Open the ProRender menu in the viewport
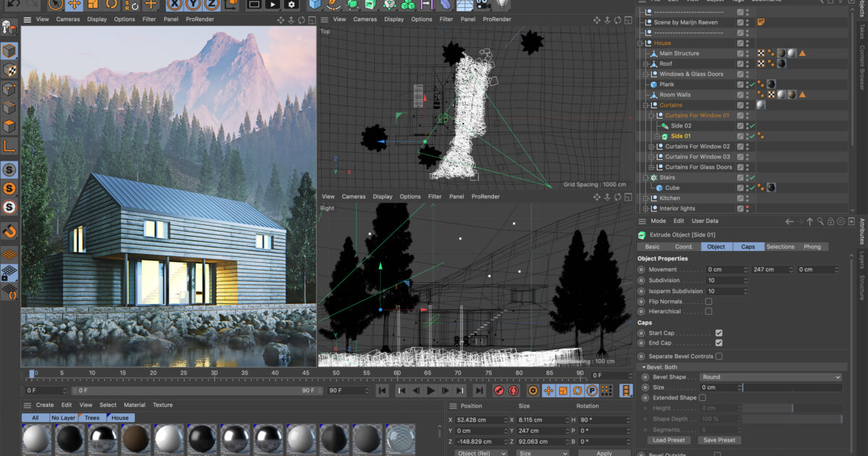This screenshot has height=456, width=868. pos(200,20)
